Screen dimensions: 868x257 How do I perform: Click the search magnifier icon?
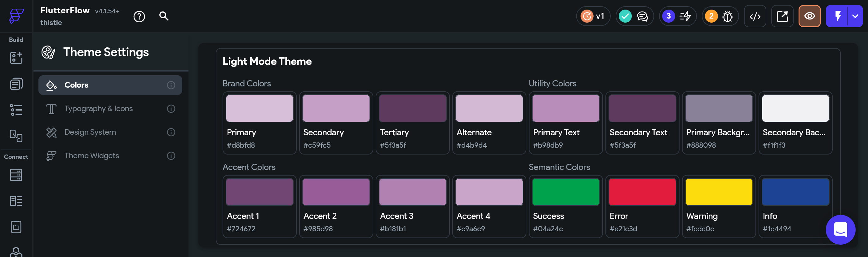[164, 16]
